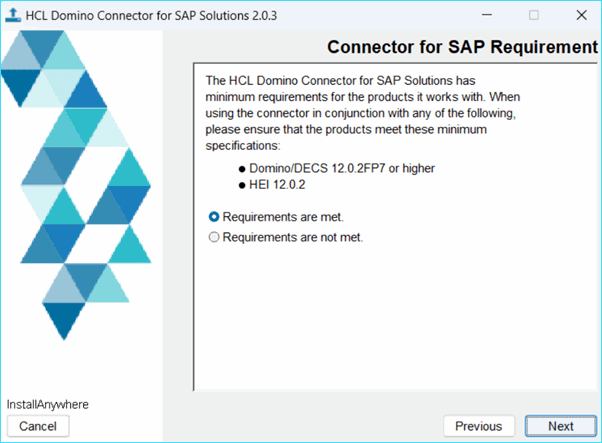Click the bullet dot before HEI 12.0.2

(x=241, y=185)
